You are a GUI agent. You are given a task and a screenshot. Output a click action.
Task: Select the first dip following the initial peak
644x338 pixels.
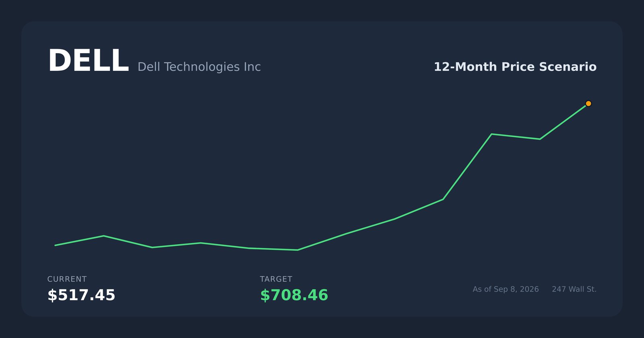(x=152, y=247)
